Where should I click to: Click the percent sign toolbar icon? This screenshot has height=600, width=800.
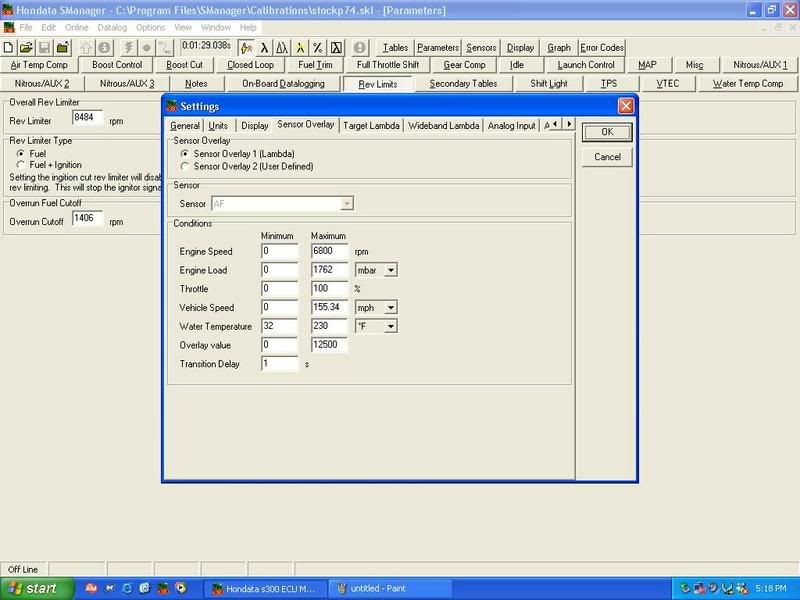tap(317, 48)
